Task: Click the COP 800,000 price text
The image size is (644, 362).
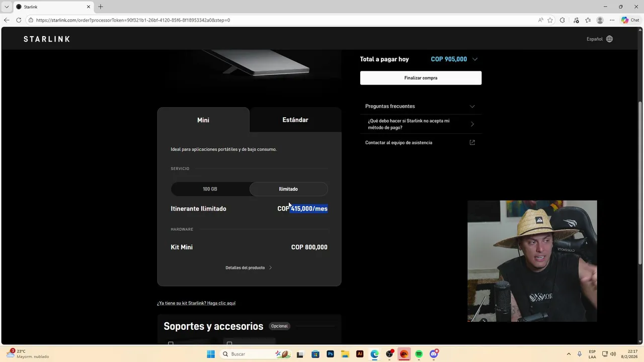Action: click(309, 247)
